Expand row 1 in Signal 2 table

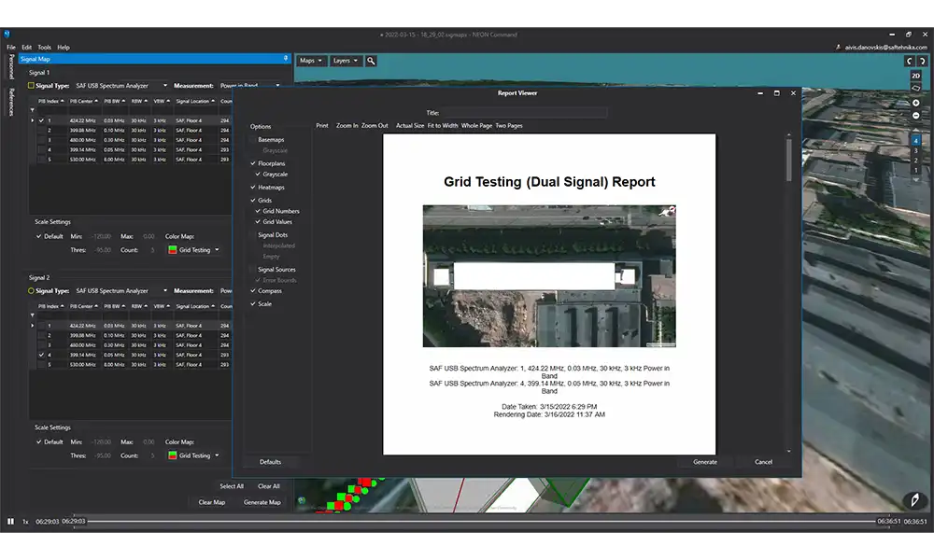[x=32, y=326]
